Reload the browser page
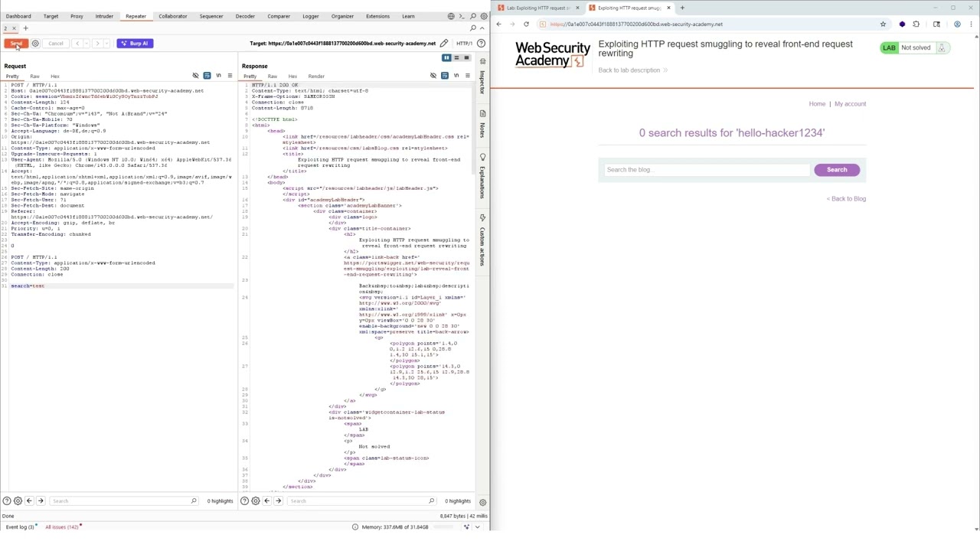 pos(526,24)
